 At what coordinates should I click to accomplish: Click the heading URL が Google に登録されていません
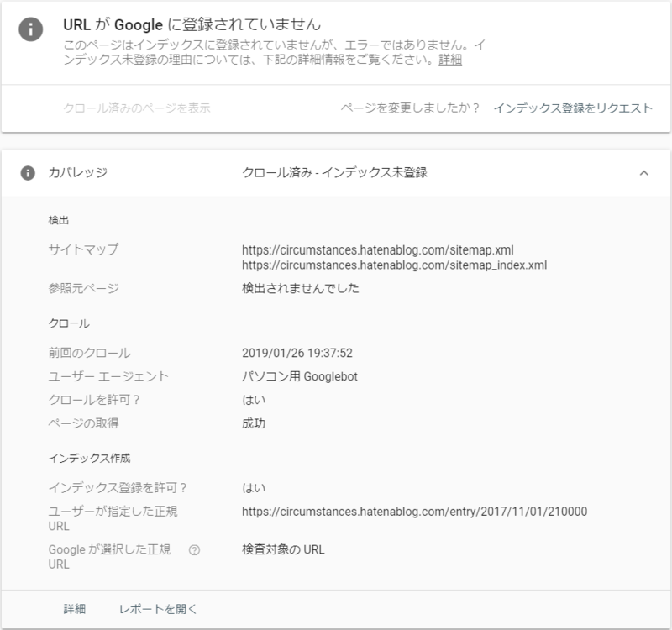[x=192, y=24]
